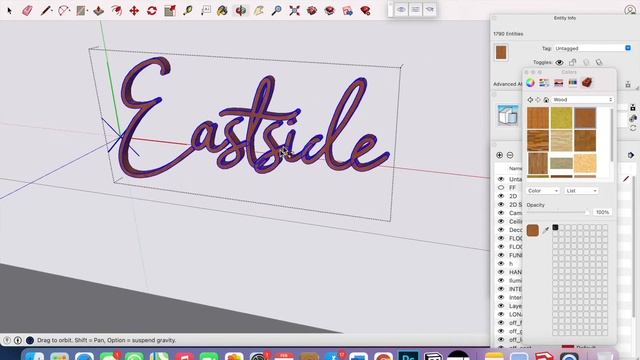Select the yellow-green wood texture swatch
640x360 pixels.
point(561,118)
